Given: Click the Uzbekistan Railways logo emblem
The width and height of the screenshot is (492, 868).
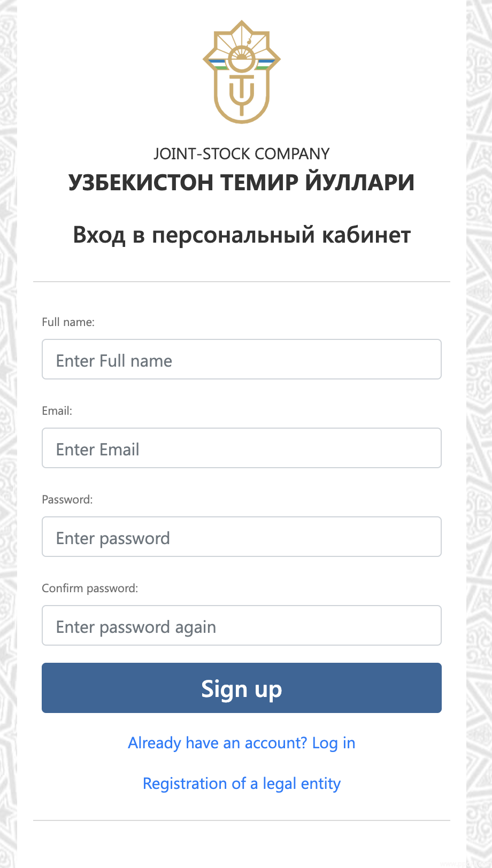Looking at the screenshot, I should click(x=242, y=72).
